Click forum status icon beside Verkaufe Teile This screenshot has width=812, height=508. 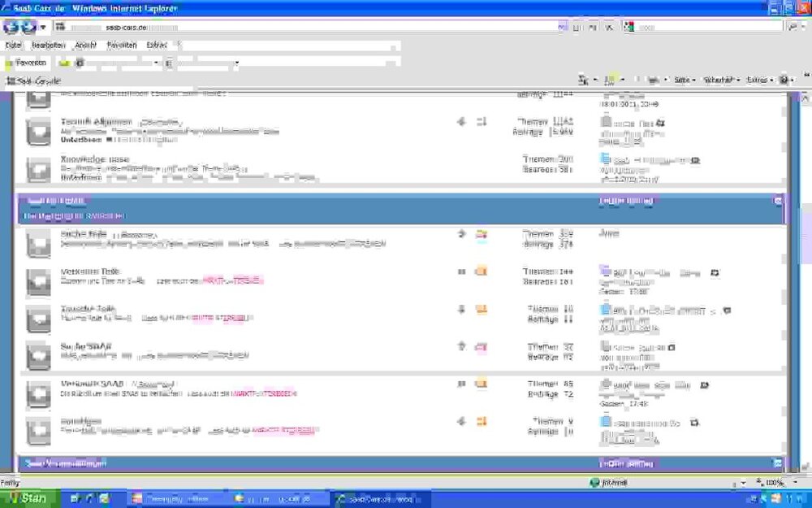[x=39, y=281]
